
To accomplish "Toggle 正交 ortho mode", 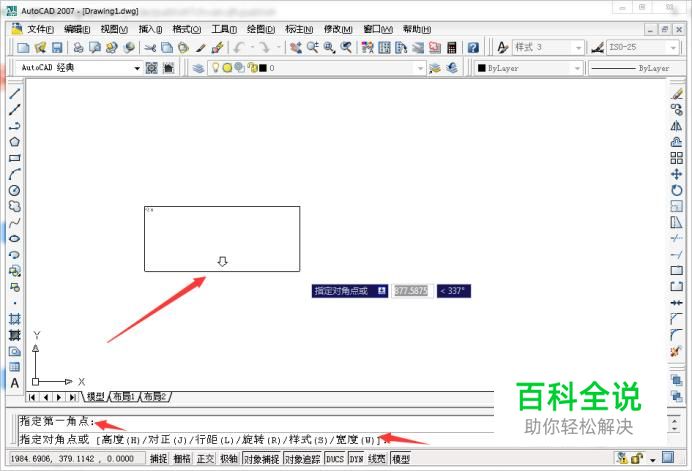I will point(205,459).
